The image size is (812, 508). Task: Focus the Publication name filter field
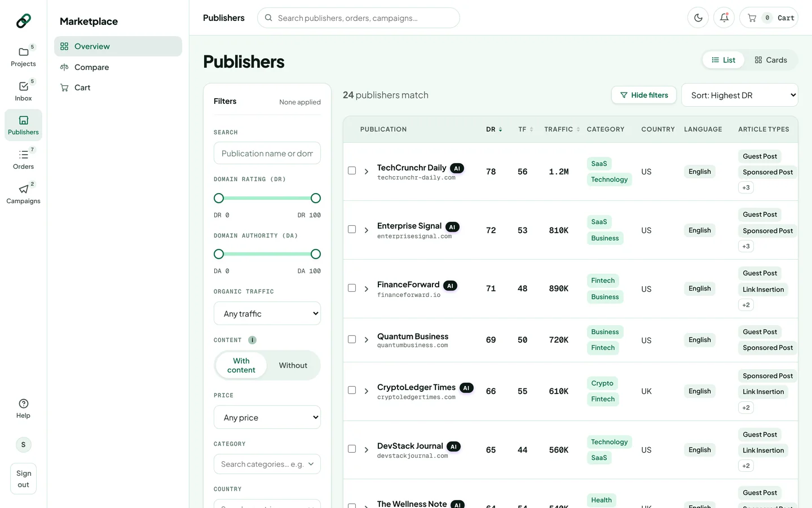(267, 153)
